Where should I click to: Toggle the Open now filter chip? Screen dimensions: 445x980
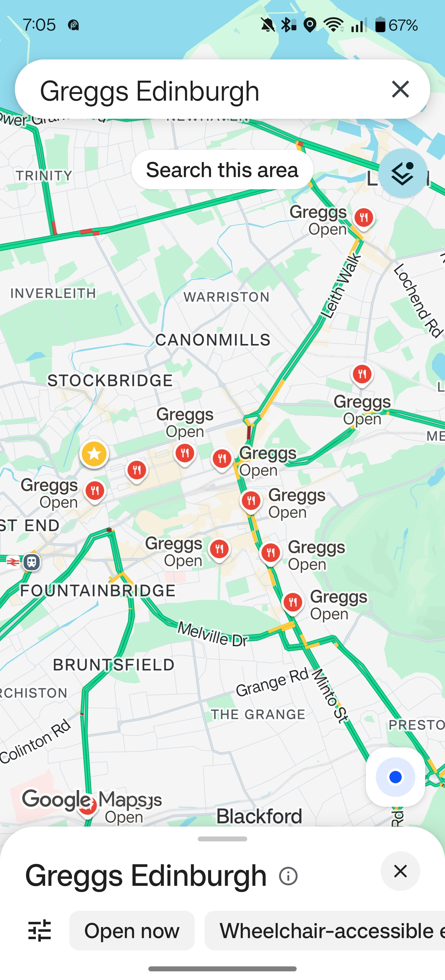click(x=132, y=930)
